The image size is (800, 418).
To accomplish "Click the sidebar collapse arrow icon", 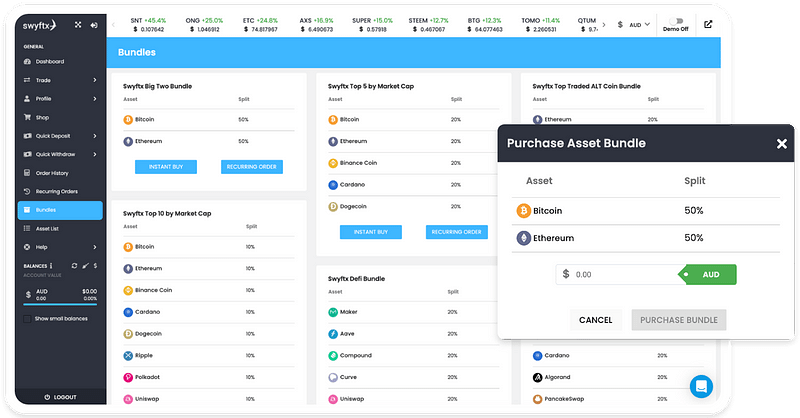I will tap(94, 24).
